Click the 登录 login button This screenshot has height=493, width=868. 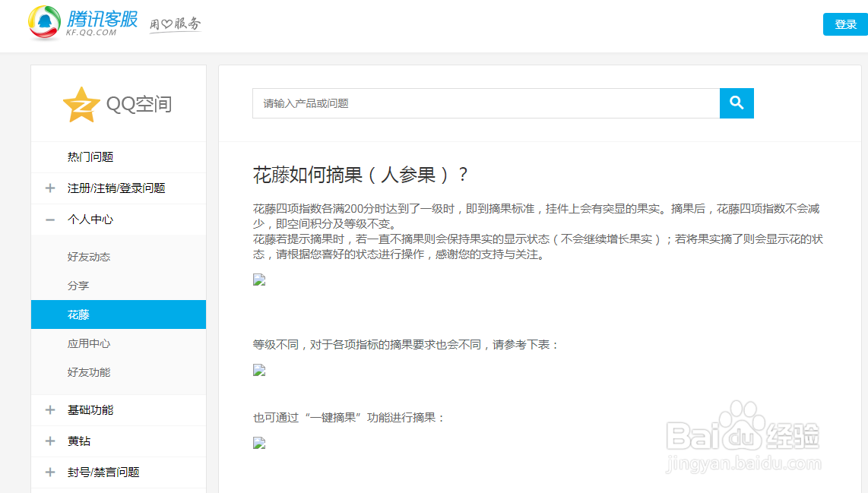(845, 24)
